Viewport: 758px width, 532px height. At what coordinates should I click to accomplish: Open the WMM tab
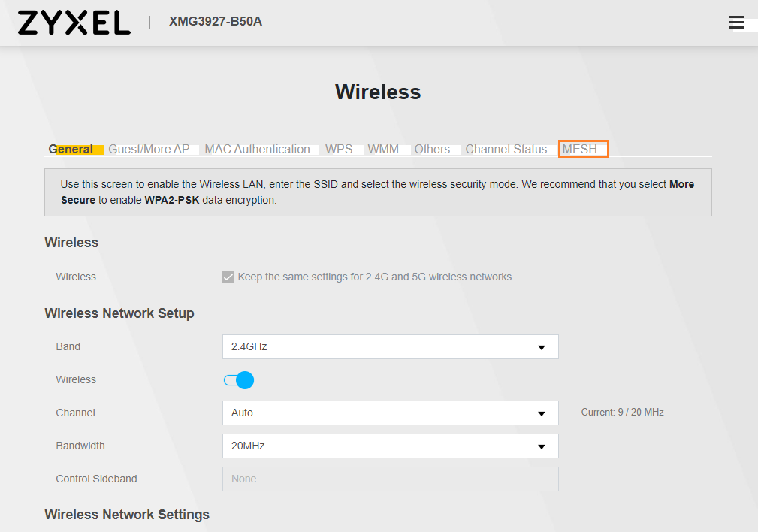pos(383,150)
